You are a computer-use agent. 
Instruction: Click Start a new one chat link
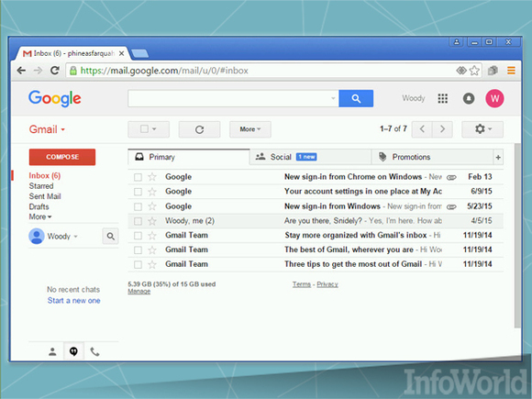pos(73,301)
